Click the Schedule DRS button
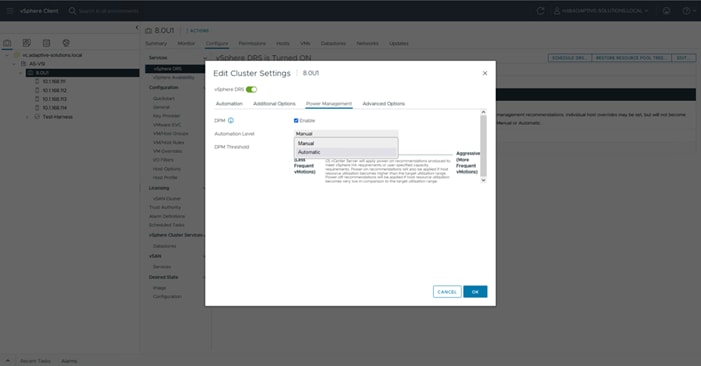 [569, 58]
